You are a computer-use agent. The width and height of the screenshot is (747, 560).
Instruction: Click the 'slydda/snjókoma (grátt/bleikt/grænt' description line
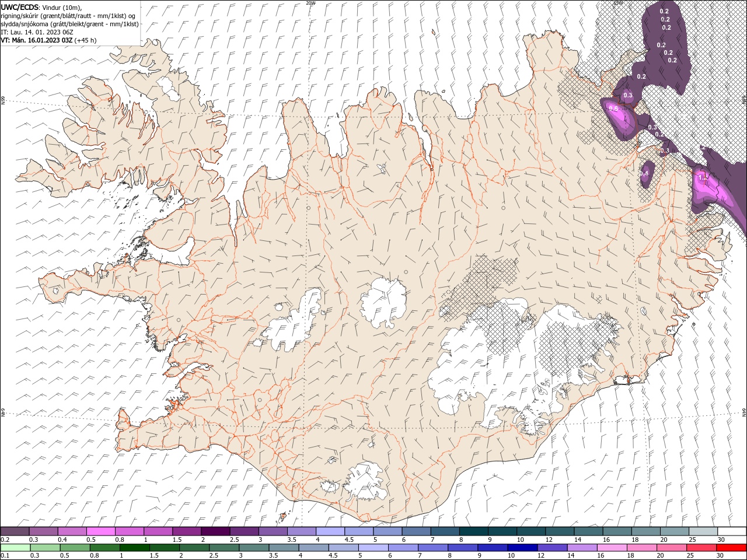pos(70,24)
